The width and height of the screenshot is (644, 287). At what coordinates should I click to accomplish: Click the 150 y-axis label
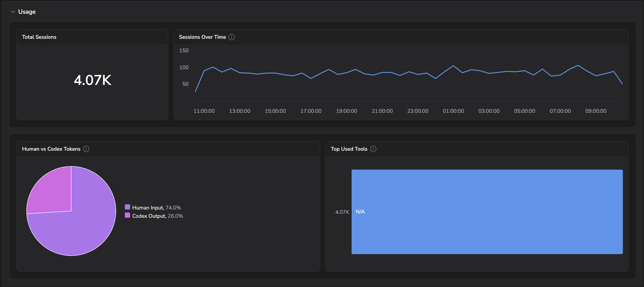pos(184,51)
